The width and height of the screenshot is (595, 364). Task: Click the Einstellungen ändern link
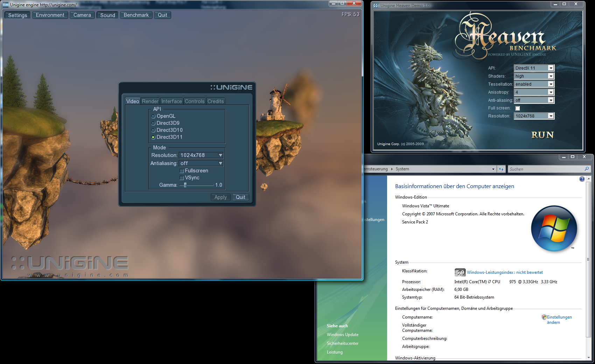tap(559, 320)
